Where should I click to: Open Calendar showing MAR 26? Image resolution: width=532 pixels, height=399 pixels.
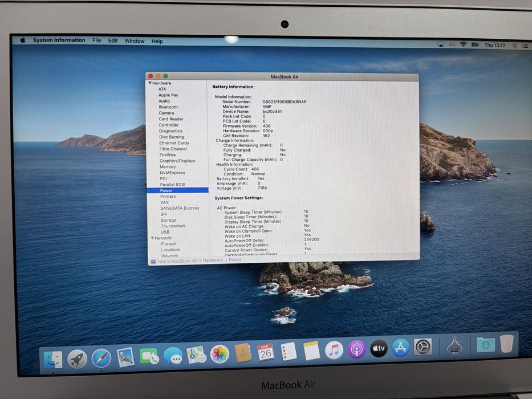(266, 352)
